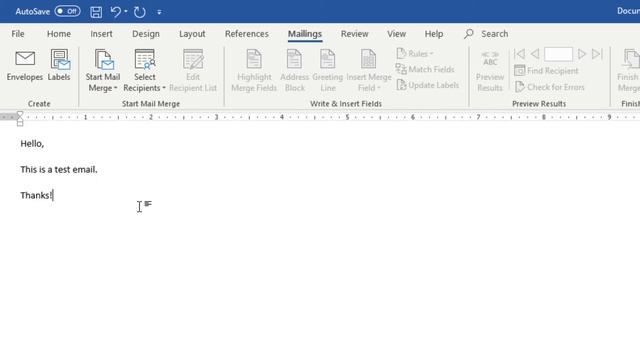Open Customize Quick Access Toolbar dropdown

point(159,12)
